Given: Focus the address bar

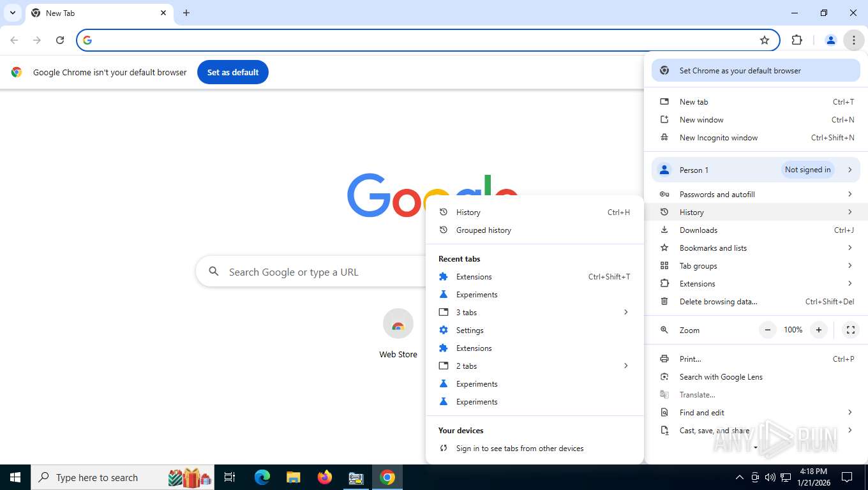Looking at the screenshot, I should pos(428,40).
